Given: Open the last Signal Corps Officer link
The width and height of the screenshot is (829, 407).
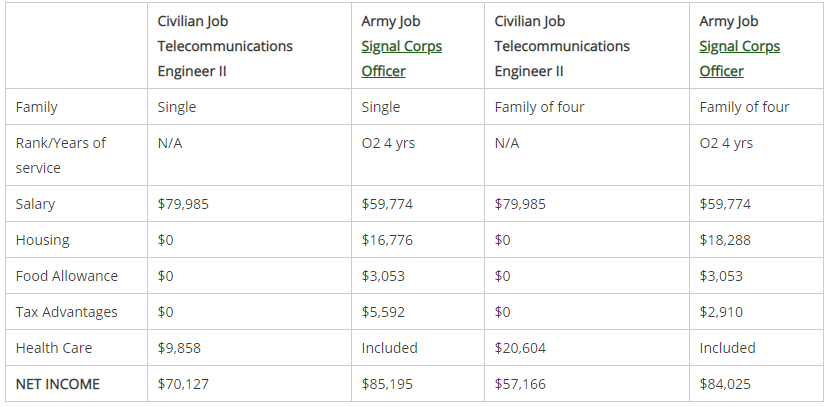Looking at the screenshot, I should click(739, 58).
